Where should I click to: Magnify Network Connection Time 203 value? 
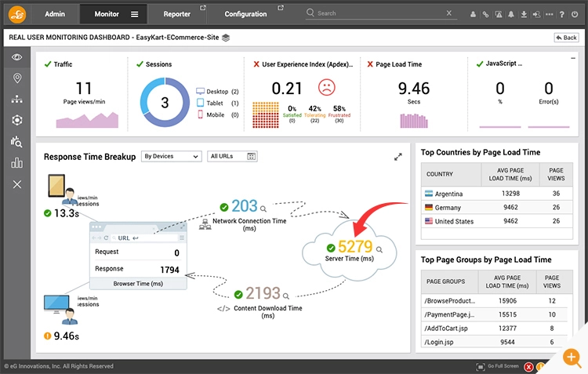point(263,209)
